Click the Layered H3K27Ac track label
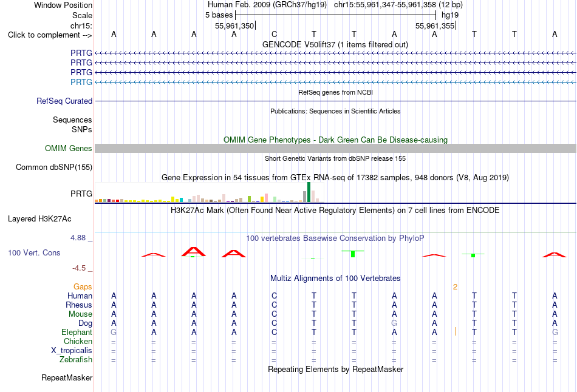The image size is (577, 392). point(39,219)
